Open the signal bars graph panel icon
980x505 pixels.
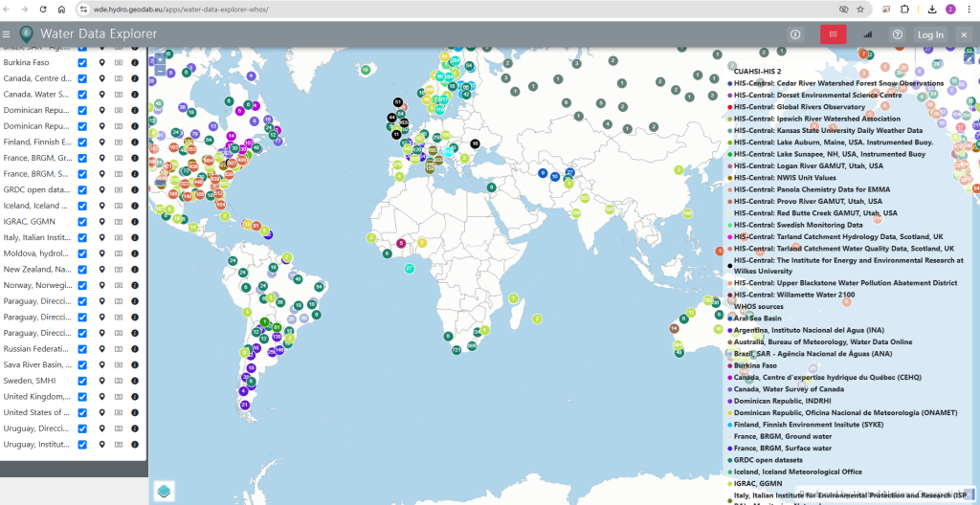tap(868, 34)
